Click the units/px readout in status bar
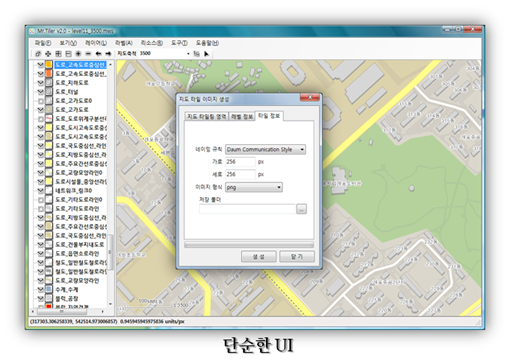The width and height of the screenshot is (510, 362). (152, 321)
